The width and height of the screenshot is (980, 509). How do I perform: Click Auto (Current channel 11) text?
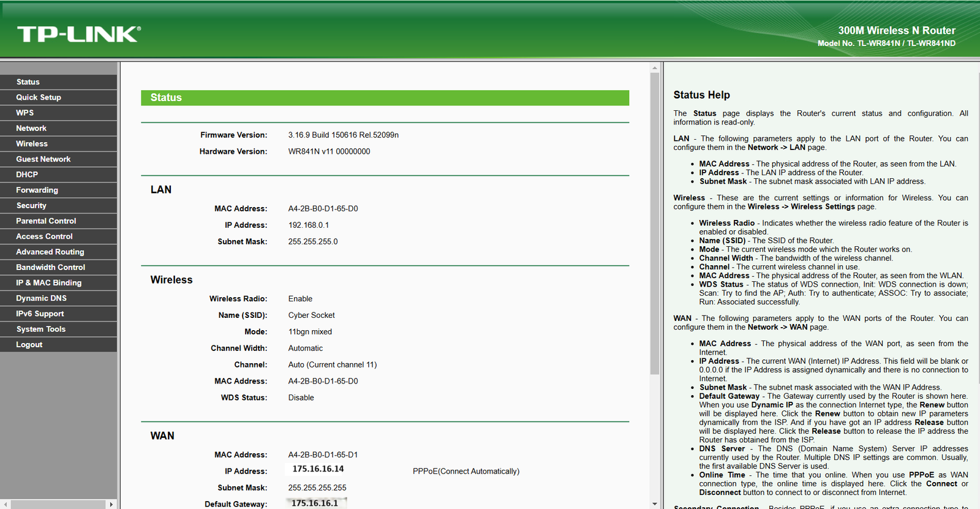(x=333, y=365)
